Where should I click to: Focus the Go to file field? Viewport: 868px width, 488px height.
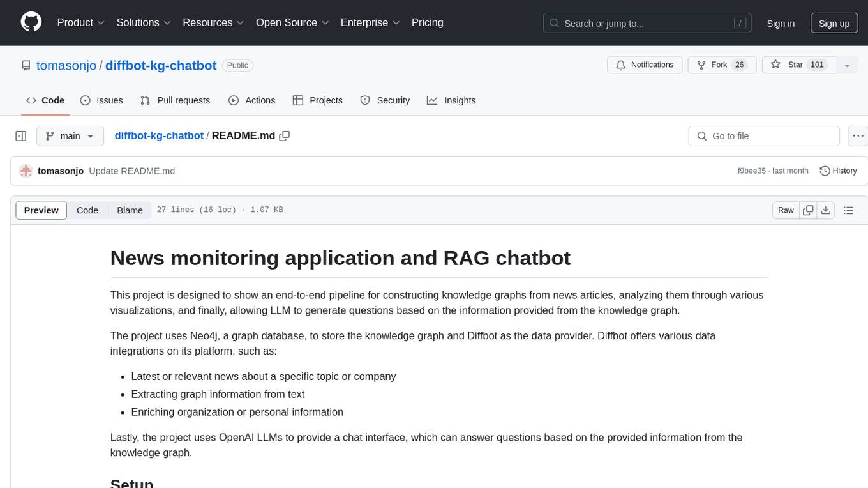764,136
